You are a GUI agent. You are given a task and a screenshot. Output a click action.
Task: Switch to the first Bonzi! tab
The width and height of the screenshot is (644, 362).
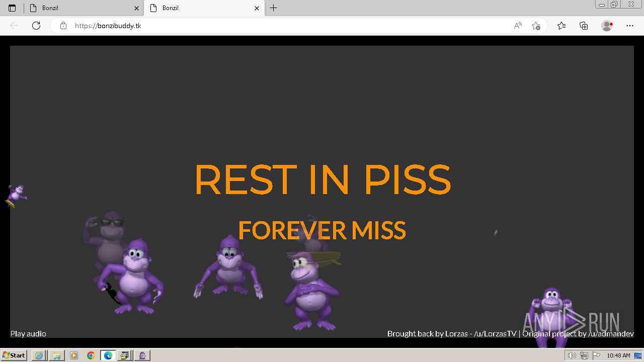click(x=84, y=8)
